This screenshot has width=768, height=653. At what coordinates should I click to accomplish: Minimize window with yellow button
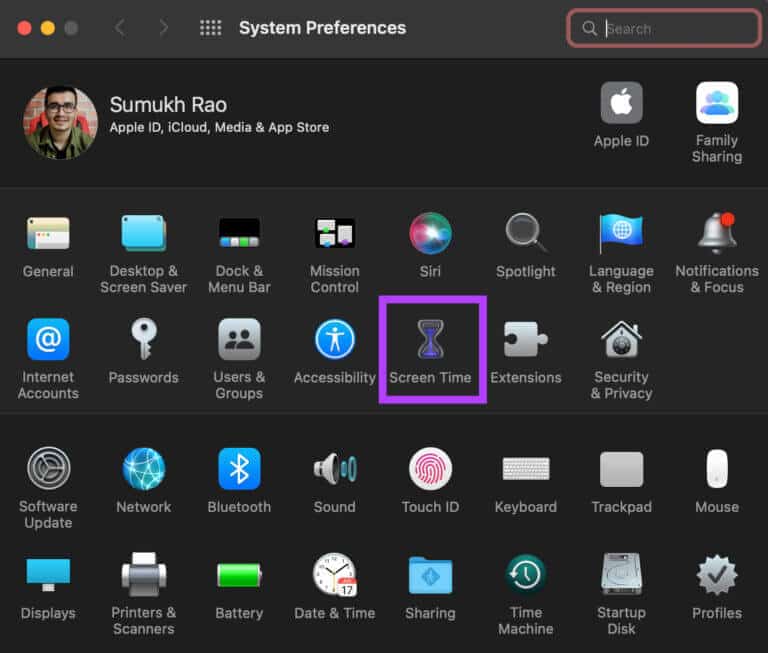click(48, 28)
